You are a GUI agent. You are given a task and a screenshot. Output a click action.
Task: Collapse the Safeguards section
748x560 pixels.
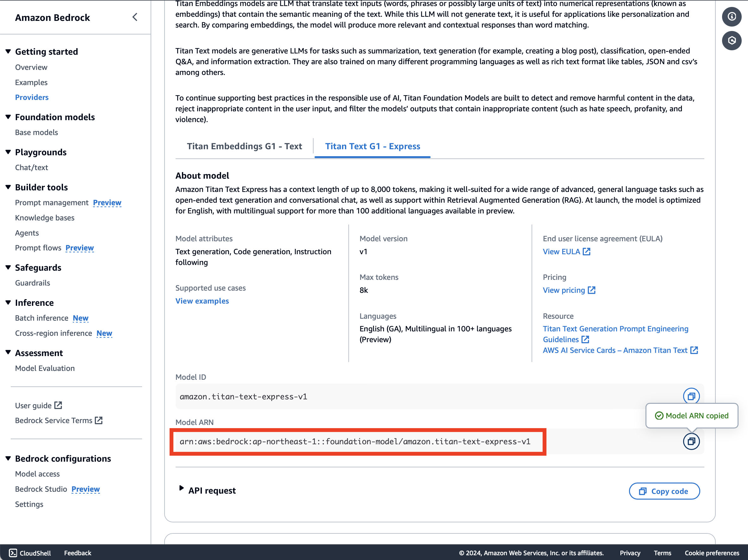point(8,267)
